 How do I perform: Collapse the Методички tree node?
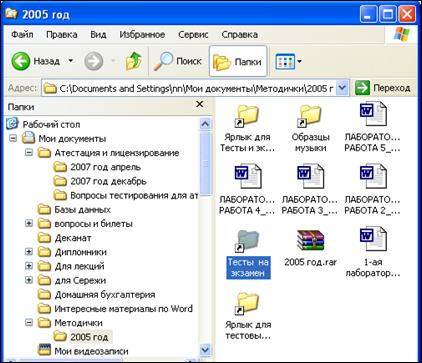[29, 323]
